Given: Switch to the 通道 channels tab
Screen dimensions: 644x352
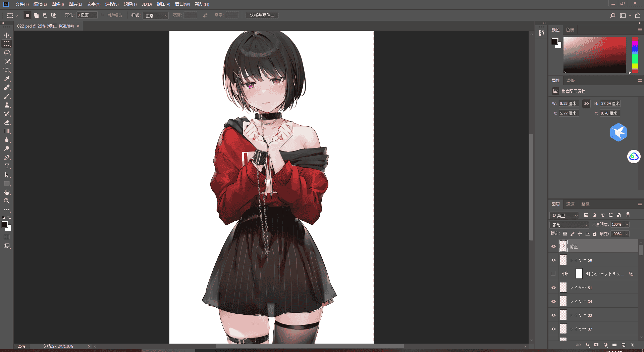Looking at the screenshot, I should pyautogui.click(x=570, y=204).
